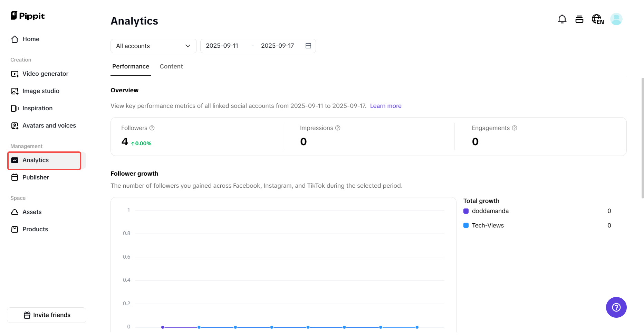Click the end date 2025-09-17 field
This screenshot has width=644, height=335.
[x=277, y=46]
